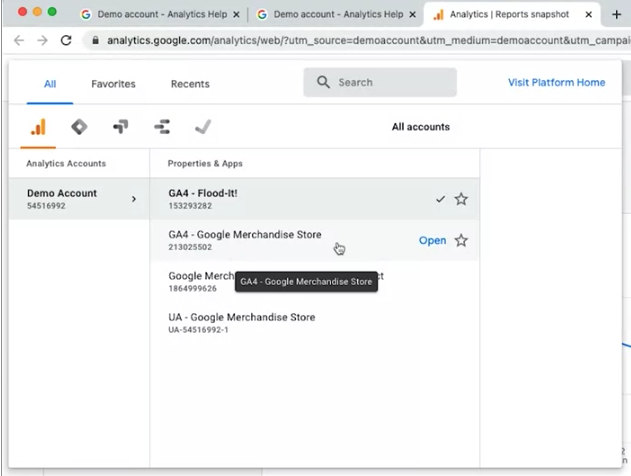Click the checkmark on Flood-It! row

(441, 199)
